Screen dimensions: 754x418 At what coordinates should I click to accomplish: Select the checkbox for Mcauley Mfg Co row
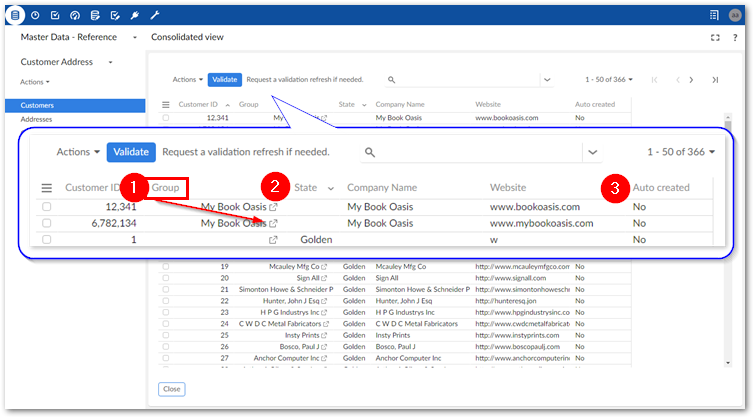coord(166,267)
